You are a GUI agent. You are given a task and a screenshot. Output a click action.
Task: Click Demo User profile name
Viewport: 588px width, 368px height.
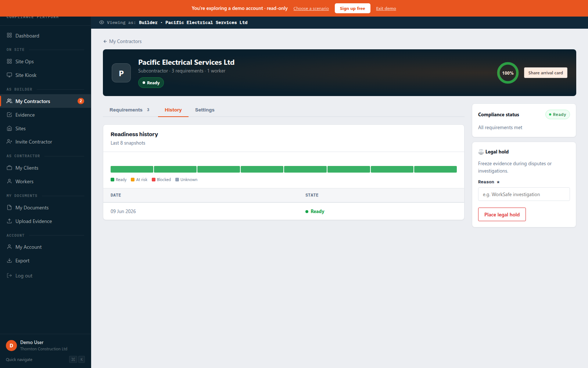[32, 342]
